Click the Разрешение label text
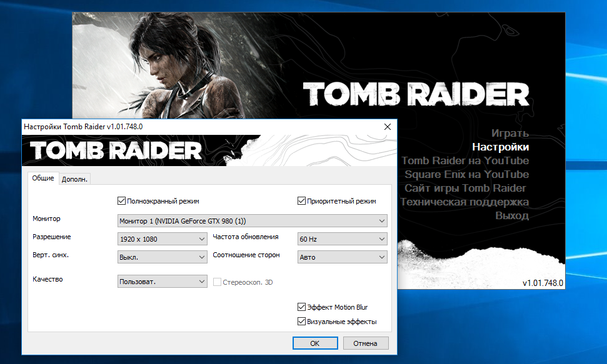Screen dimensions: 607x364 tap(51, 237)
